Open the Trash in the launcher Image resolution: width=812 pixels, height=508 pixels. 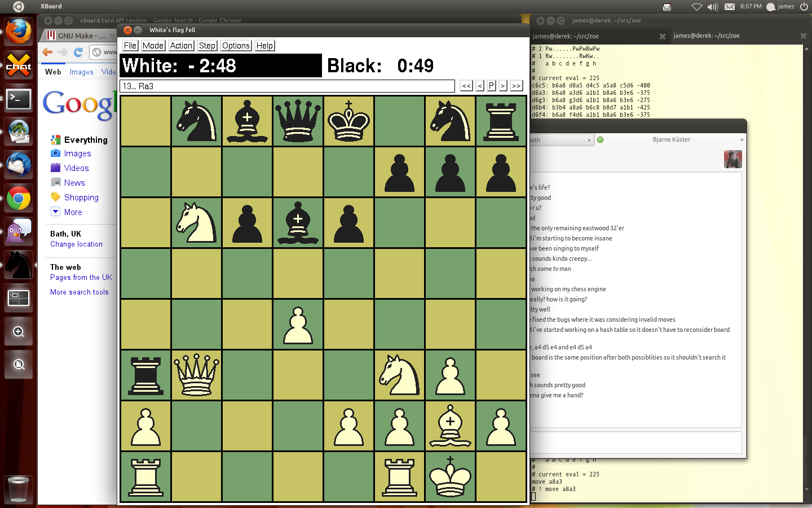pos(19,489)
